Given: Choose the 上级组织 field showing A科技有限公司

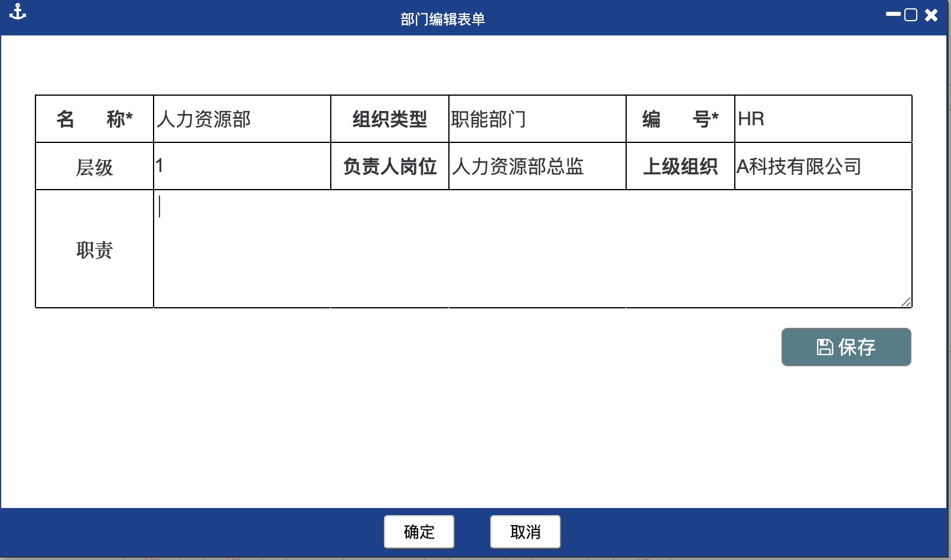Looking at the screenshot, I should coord(823,166).
